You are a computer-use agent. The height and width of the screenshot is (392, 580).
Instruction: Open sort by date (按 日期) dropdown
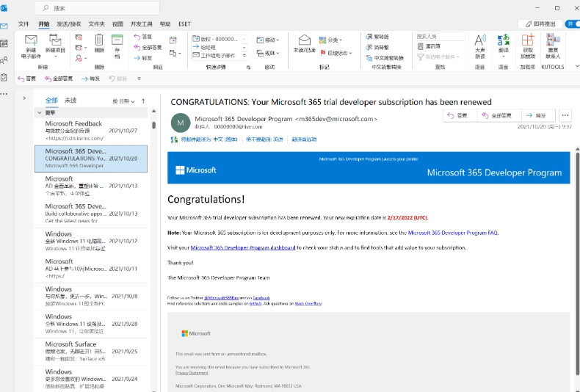click(123, 101)
